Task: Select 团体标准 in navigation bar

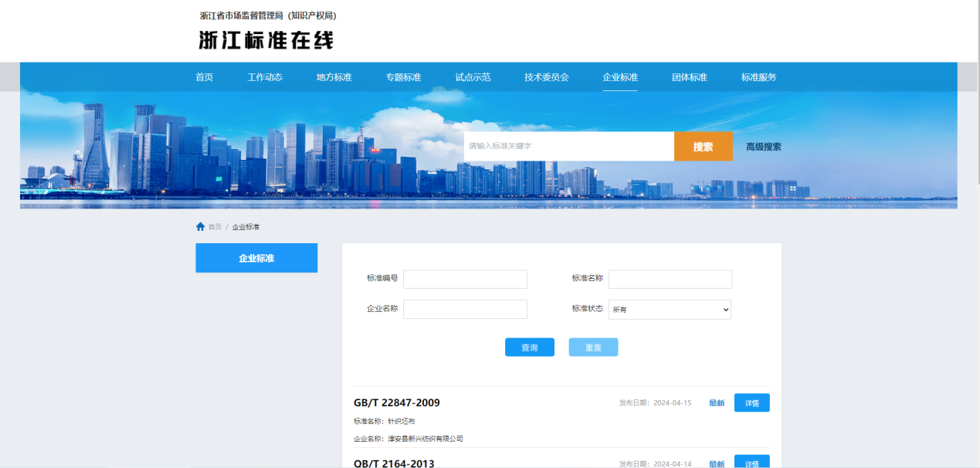Action: pos(690,77)
